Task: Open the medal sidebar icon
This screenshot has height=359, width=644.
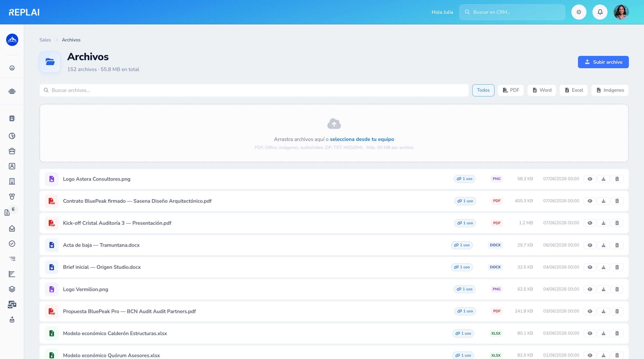Action: 12,196
